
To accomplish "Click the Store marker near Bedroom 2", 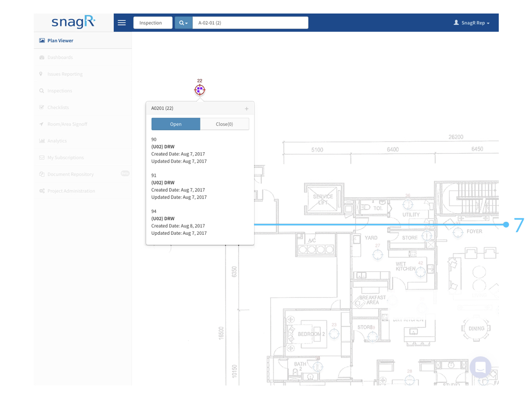I will tap(373, 336).
